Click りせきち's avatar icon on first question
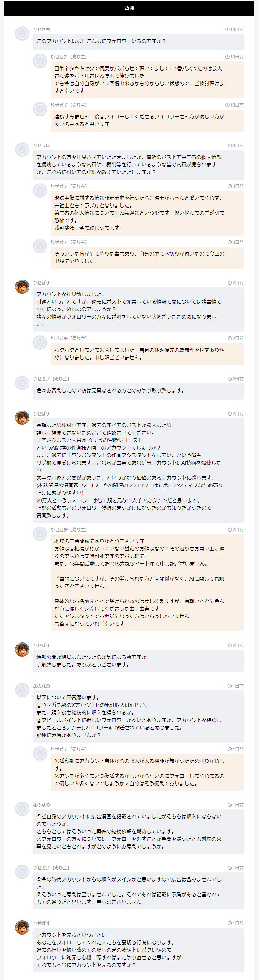 [22, 34]
